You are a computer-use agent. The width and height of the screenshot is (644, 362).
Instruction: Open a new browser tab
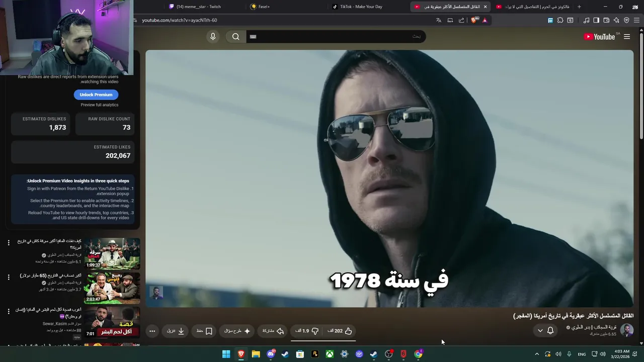pyautogui.click(x=579, y=7)
